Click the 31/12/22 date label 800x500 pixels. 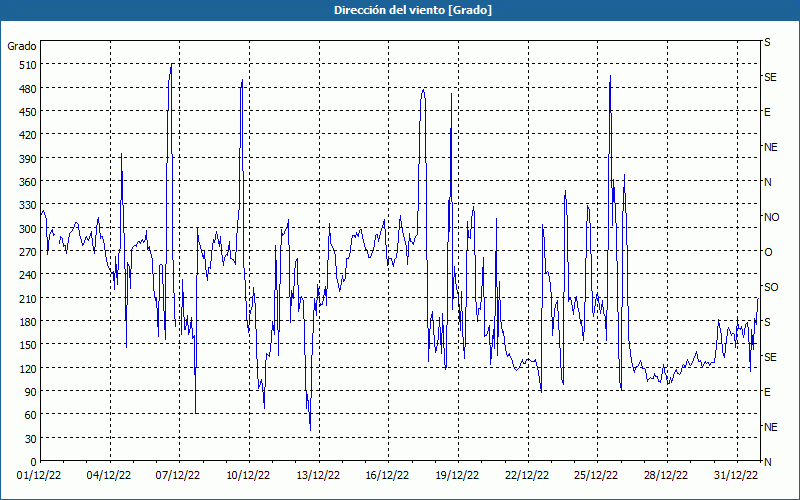736,476
